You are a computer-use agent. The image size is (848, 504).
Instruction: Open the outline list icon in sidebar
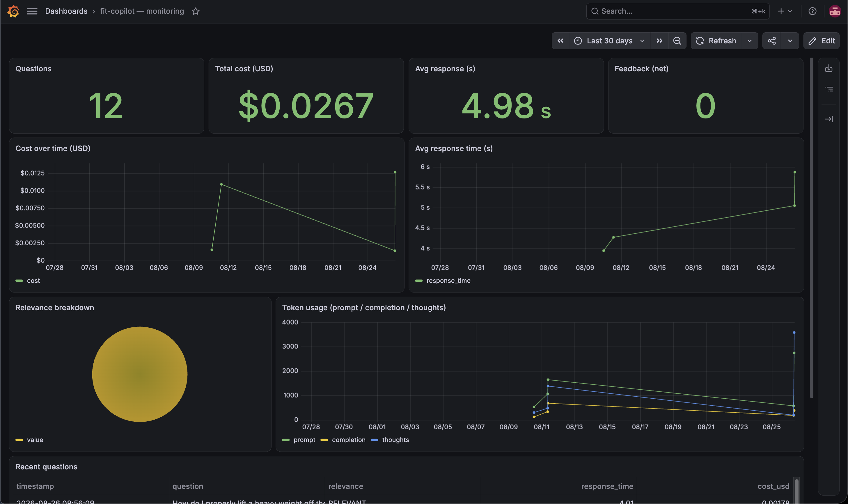pyautogui.click(x=829, y=89)
